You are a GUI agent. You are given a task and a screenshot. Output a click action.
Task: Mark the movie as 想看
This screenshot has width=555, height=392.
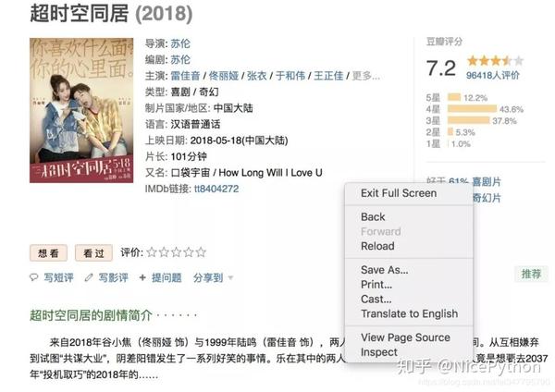48,253
